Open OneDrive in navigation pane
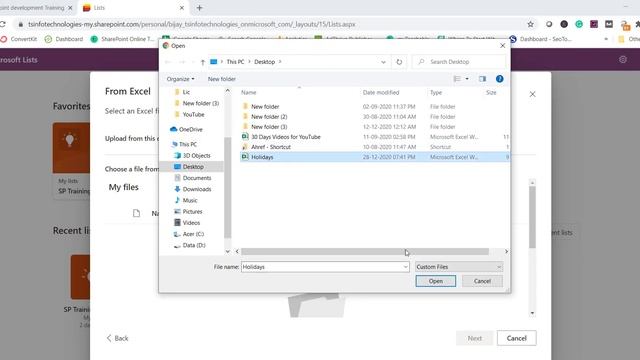The width and height of the screenshot is (640, 360). tap(187, 129)
